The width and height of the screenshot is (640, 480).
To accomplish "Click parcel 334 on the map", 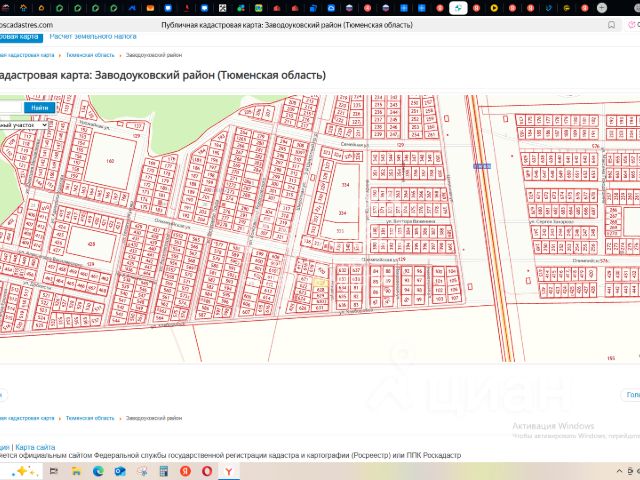I will (x=345, y=186).
